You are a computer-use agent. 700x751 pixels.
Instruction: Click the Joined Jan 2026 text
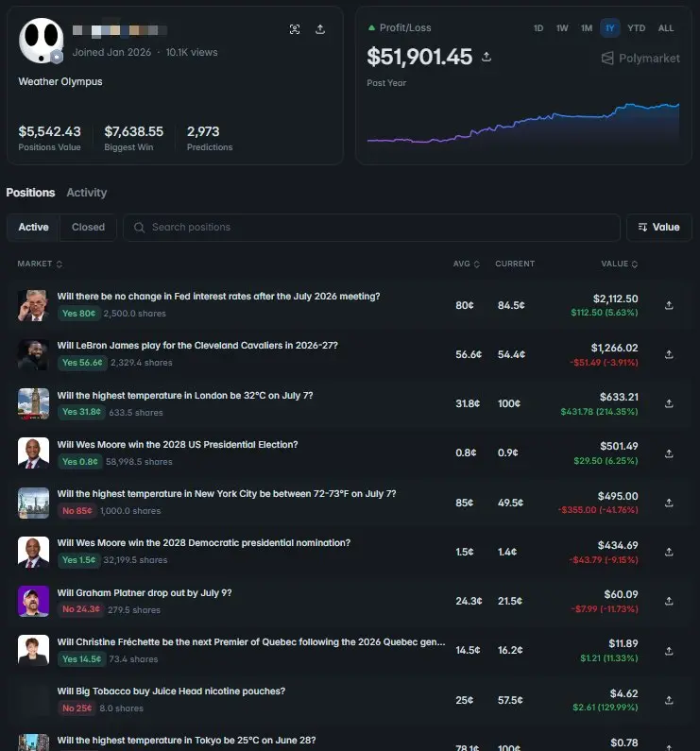coord(111,53)
